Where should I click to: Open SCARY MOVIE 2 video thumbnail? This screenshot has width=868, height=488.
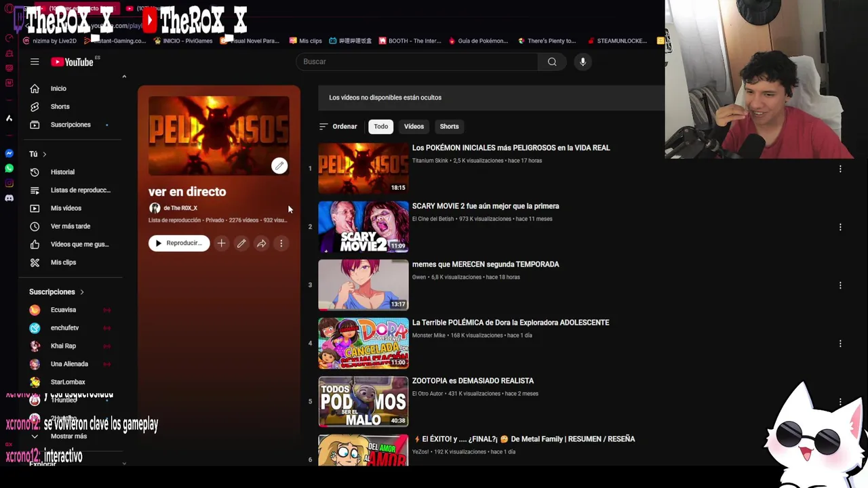pos(363,226)
